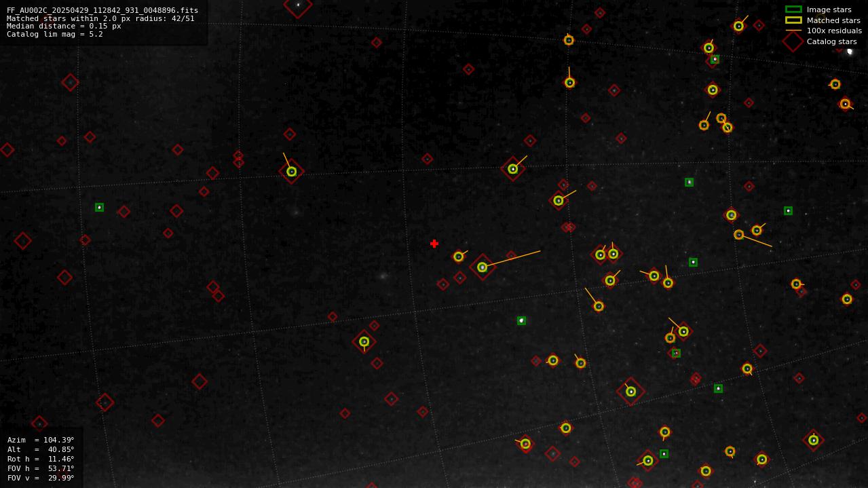868x488 pixels.
Task: Click the matched star with the longest residual line
Action: click(x=483, y=267)
